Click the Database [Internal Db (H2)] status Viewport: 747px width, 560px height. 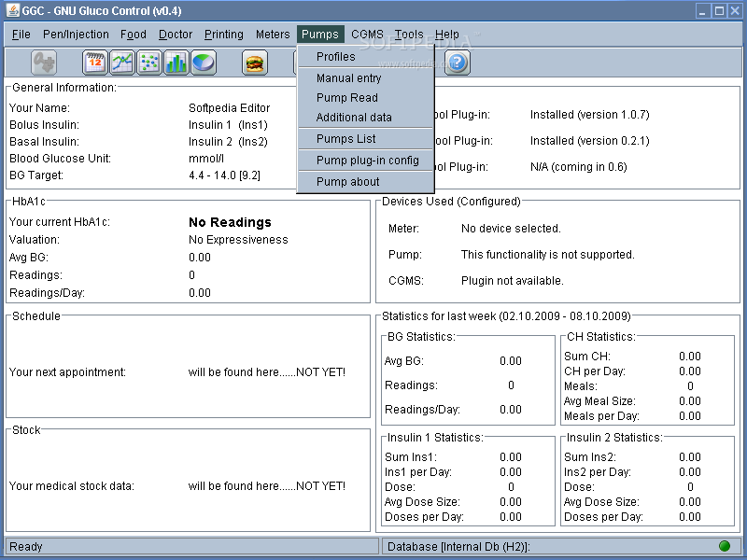(x=458, y=547)
